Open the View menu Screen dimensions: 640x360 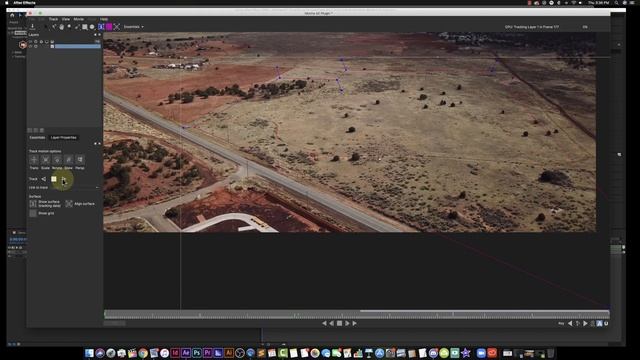pyautogui.click(x=66, y=19)
